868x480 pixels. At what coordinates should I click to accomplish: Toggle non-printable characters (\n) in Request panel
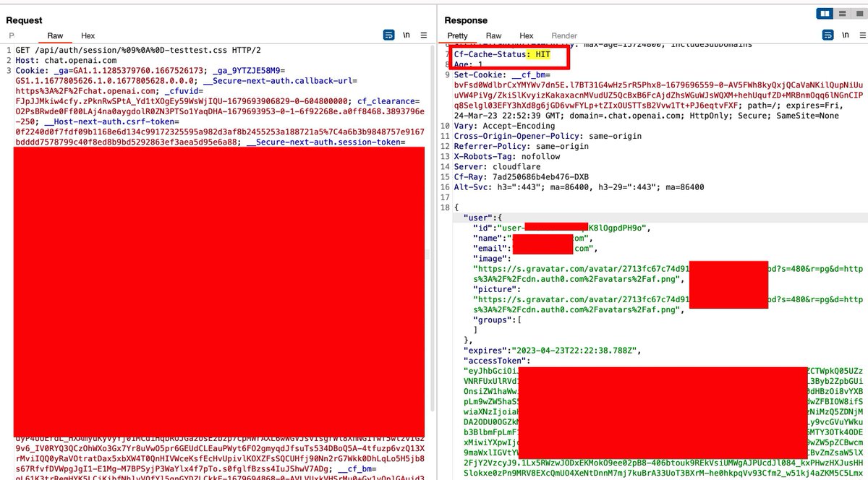(x=407, y=35)
